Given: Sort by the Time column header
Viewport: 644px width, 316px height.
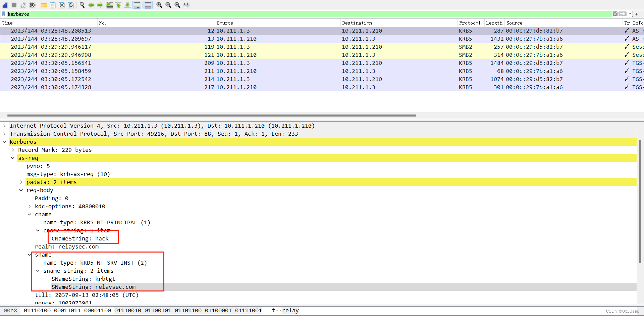Looking at the screenshot, I should [x=49, y=23].
